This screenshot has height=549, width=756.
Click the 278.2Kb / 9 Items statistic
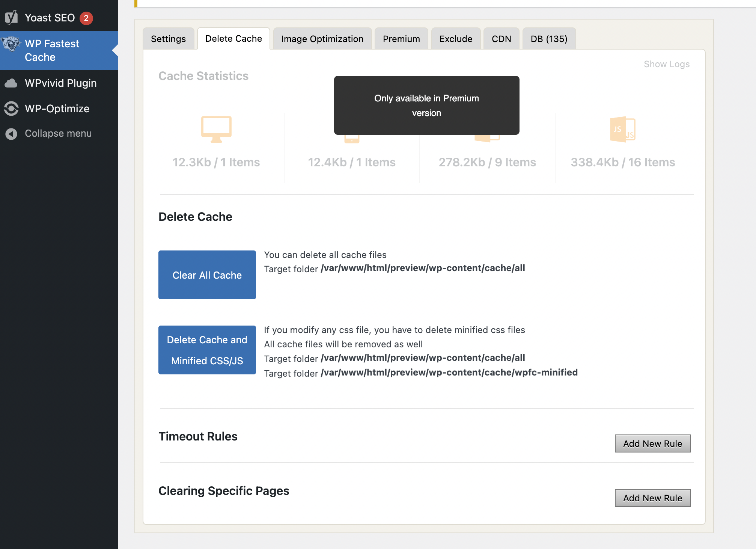coord(487,162)
